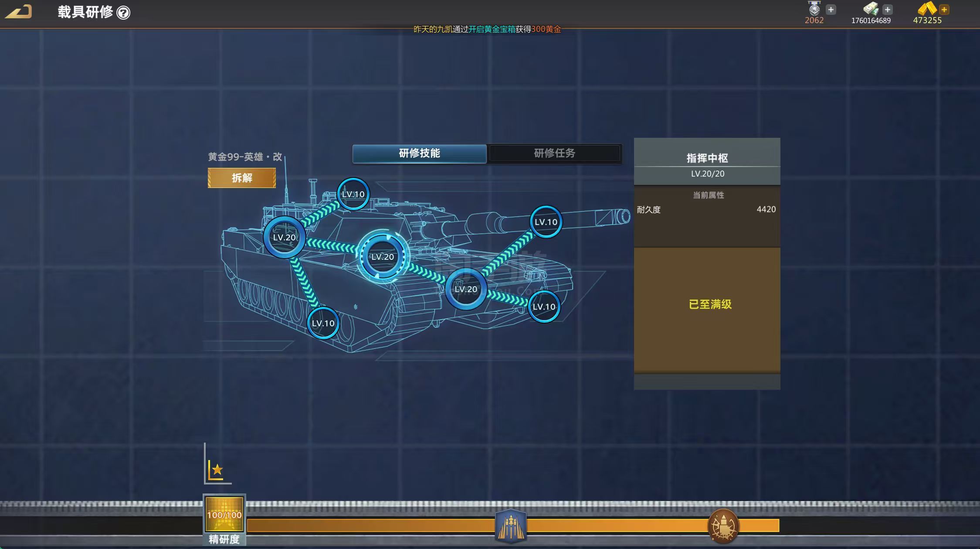Screen dimensions: 980x549
Task: Click the star chart icon
Action: point(216,470)
